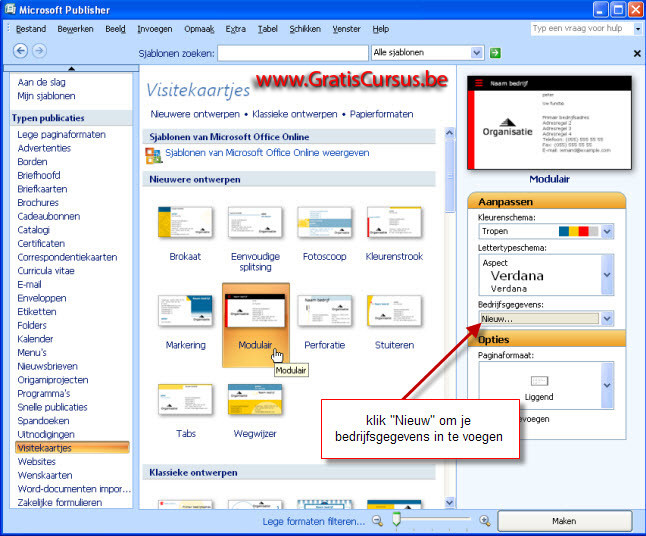Open the Bewerken menu
Viewport: 646px width, 536px height.
[x=75, y=29]
